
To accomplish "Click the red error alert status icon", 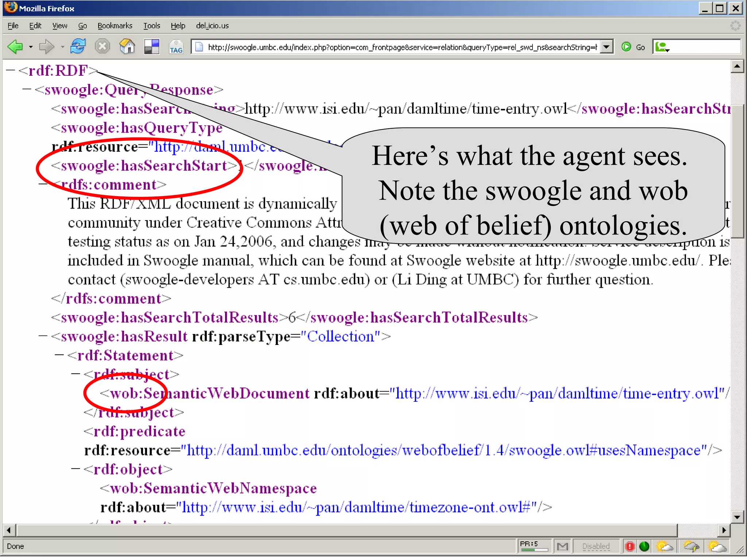I will [x=630, y=546].
